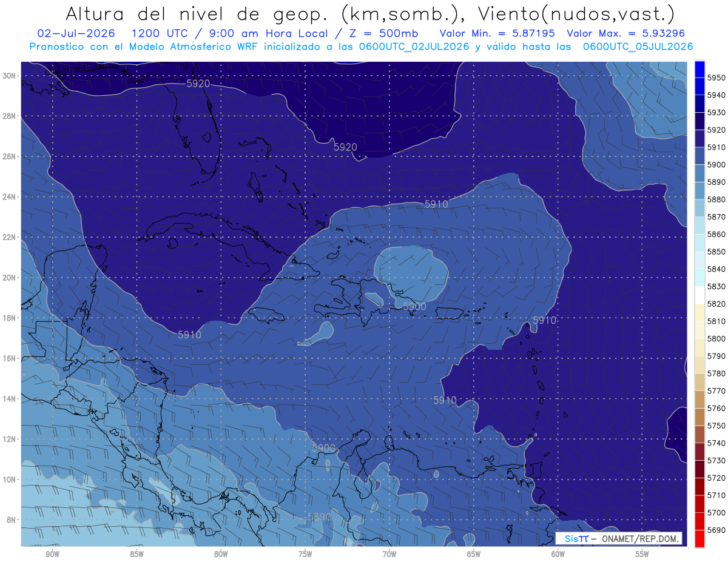Click the '8N' latitude label
The height and width of the screenshot is (562, 728).
point(11,520)
